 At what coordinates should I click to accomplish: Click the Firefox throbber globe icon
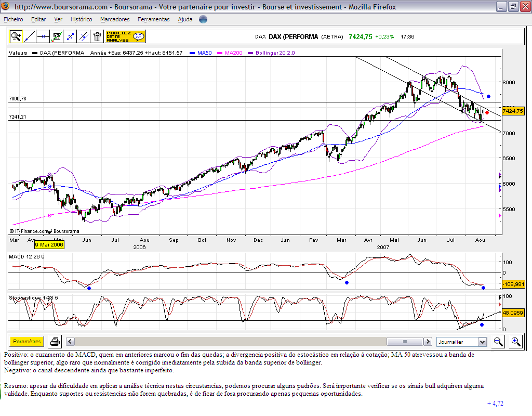pos(203,19)
